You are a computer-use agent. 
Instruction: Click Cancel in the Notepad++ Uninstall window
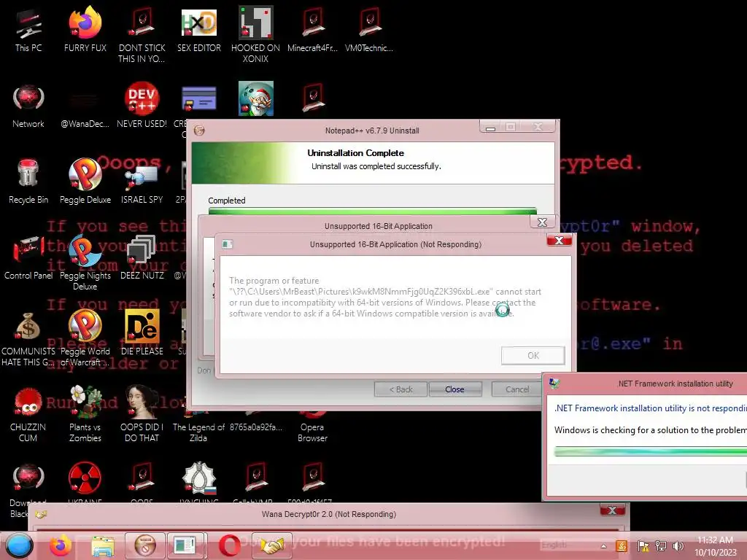(x=517, y=389)
